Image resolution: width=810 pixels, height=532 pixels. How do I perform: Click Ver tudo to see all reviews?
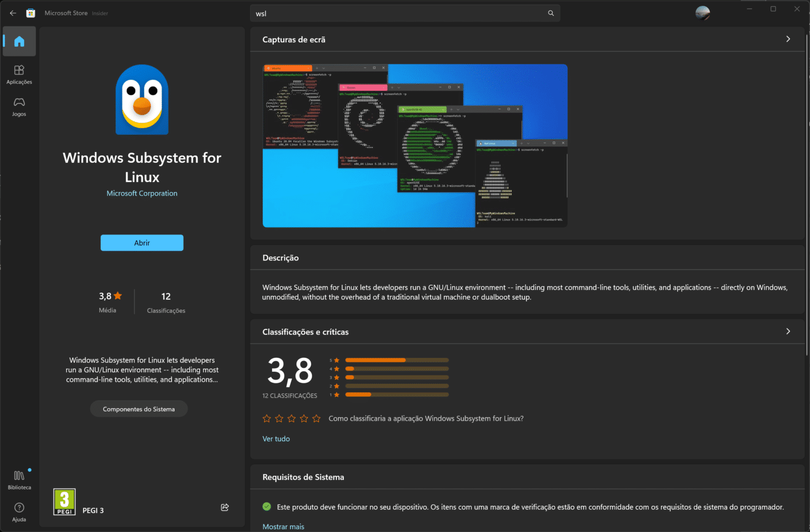pyautogui.click(x=276, y=438)
